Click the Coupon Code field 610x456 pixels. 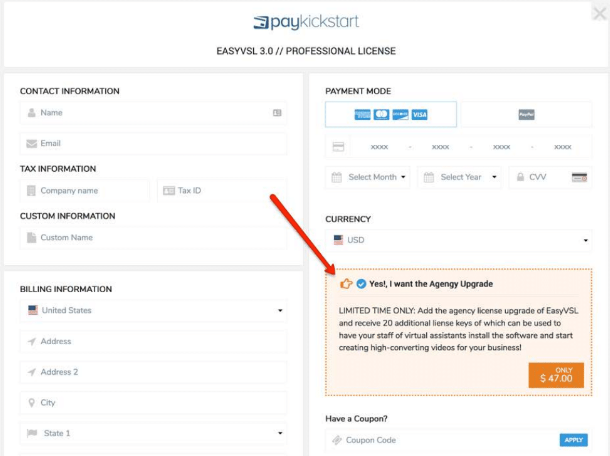(459, 440)
